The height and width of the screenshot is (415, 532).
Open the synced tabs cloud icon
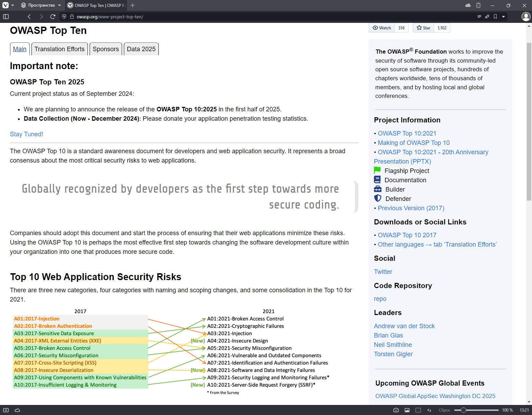[468, 5]
